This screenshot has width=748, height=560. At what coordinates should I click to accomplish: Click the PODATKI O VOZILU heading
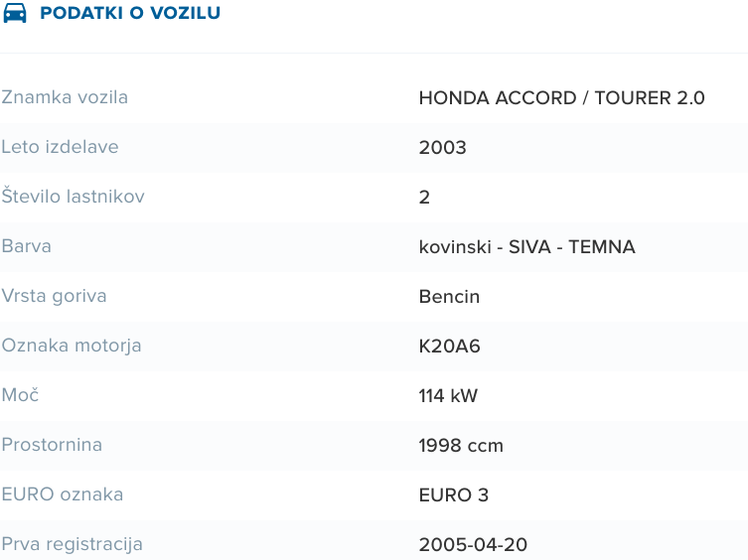point(130,13)
